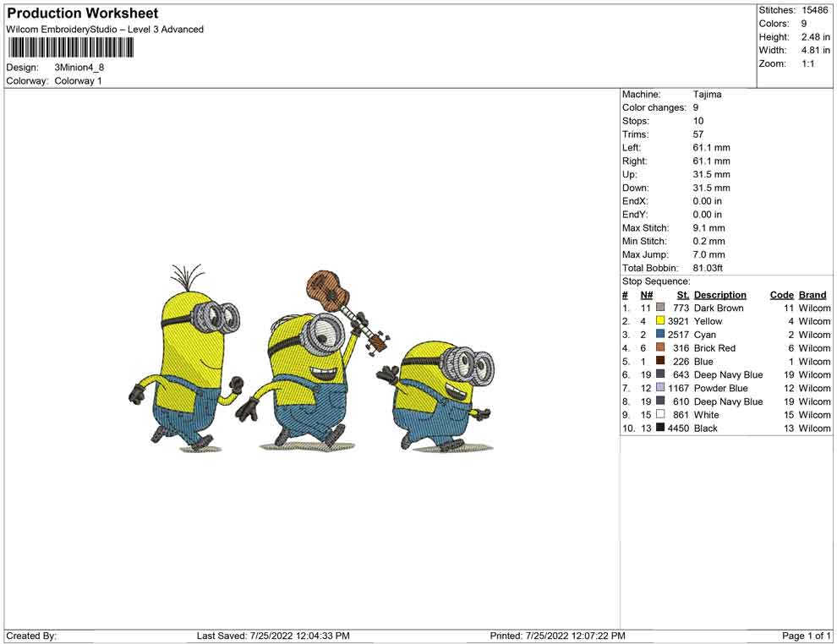Click the Machine value Tajima

pyautogui.click(x=708, y=95)
